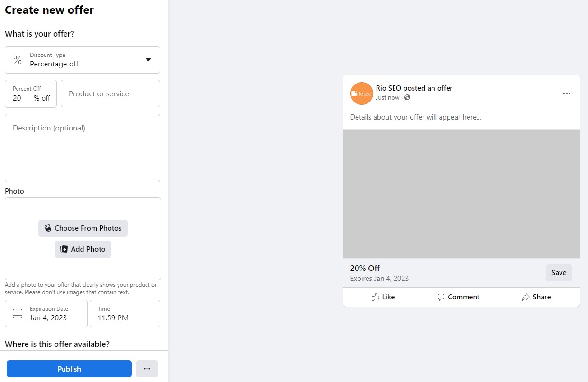Screen dimensions: 588x382
Task: Click the camera icon on Choose From Photos
Action: [x=48, y=228]
